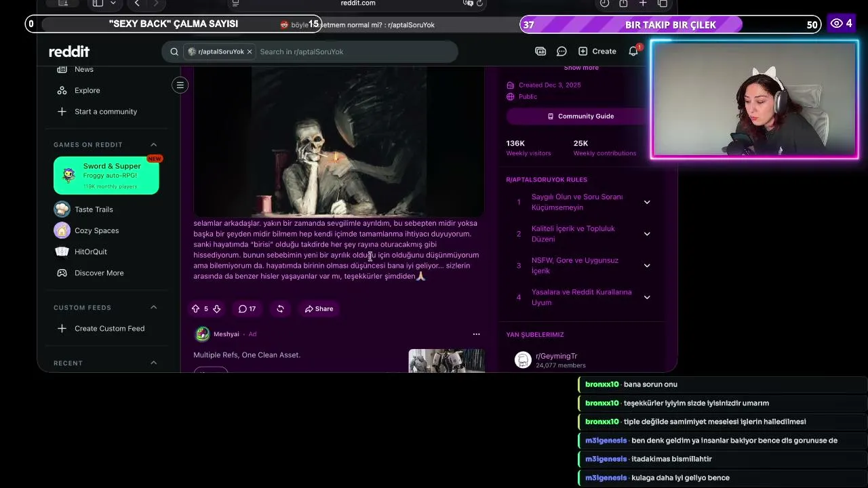Open the Sword & Supper game card
The image size is (868, 488).
coord(106,176)
